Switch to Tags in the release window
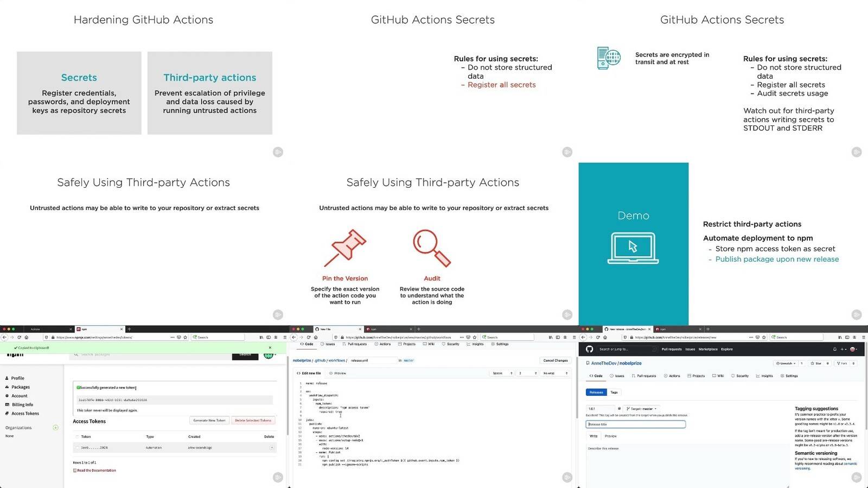 tap(614, 392)
